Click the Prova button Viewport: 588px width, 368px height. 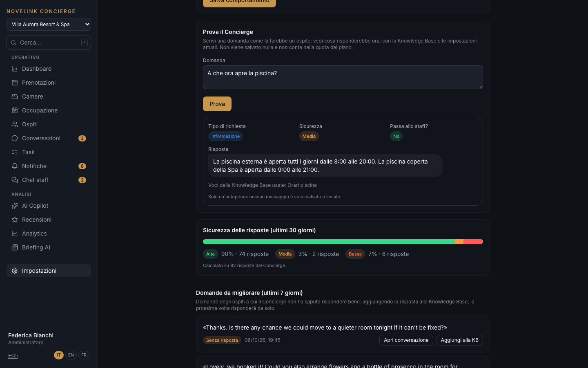217,104
